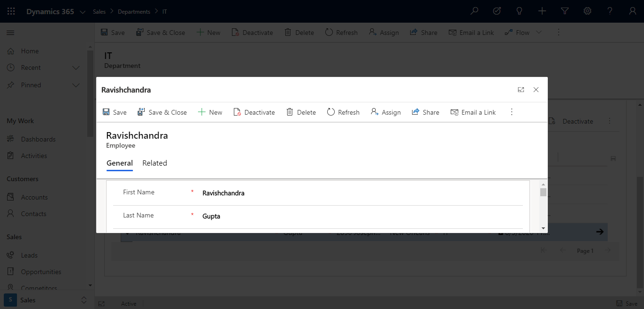Viewport: 644px width, 309px height.
Task: Click Save & Close in the dialog
Action: [x=162, y=112]
